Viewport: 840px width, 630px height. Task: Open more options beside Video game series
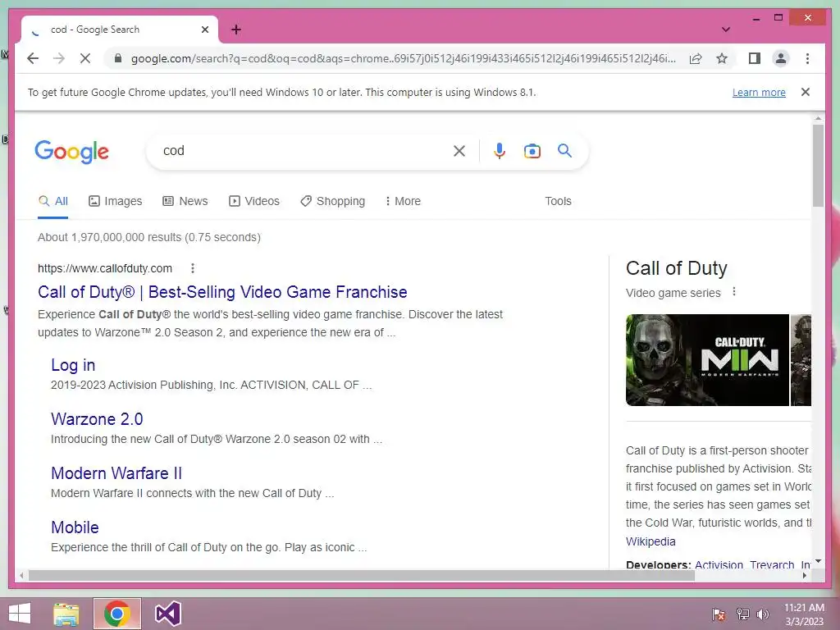coord(734,292)
